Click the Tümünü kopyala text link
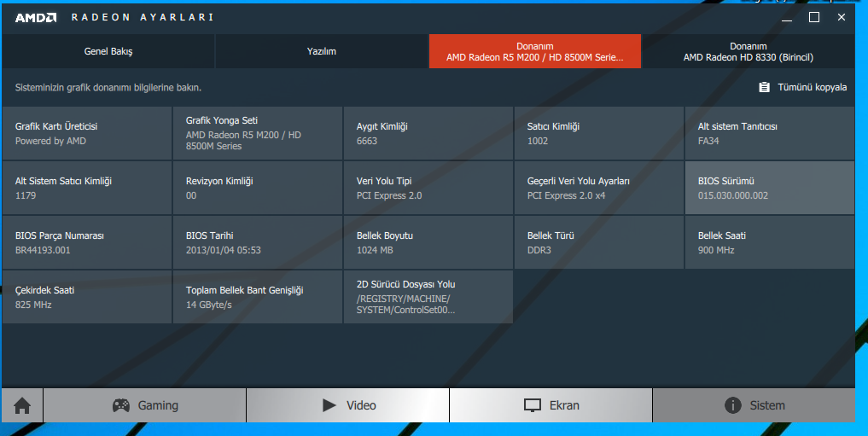The width and height of the screenshot is (868, 436). [x=812, y=87]
